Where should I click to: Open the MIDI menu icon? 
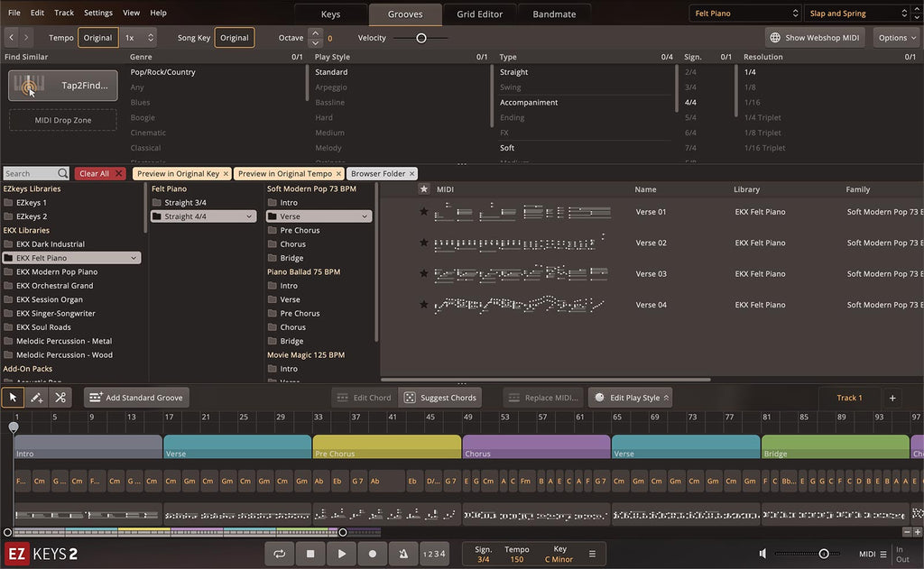pyautogui.click(x=882, y=555)
